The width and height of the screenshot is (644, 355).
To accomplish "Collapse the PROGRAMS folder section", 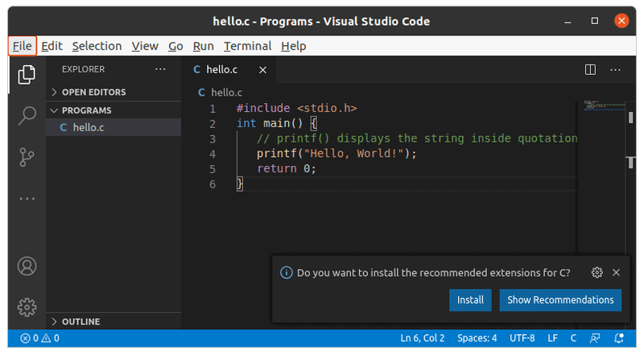I will click(86, 110).
